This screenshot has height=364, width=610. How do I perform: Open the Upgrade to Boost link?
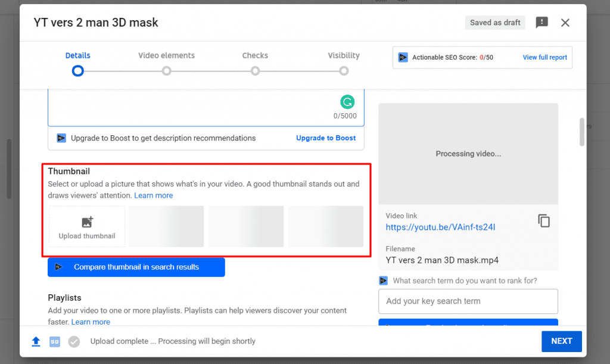[326, 138]
